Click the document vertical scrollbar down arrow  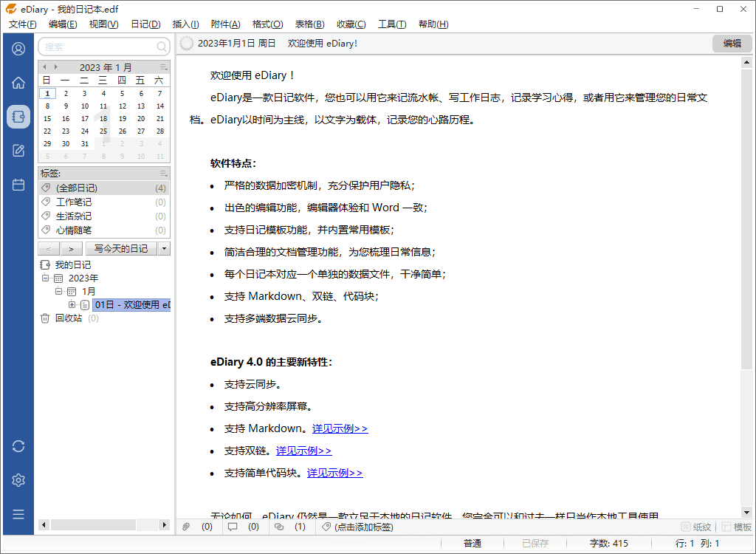(x=746, y=513)
